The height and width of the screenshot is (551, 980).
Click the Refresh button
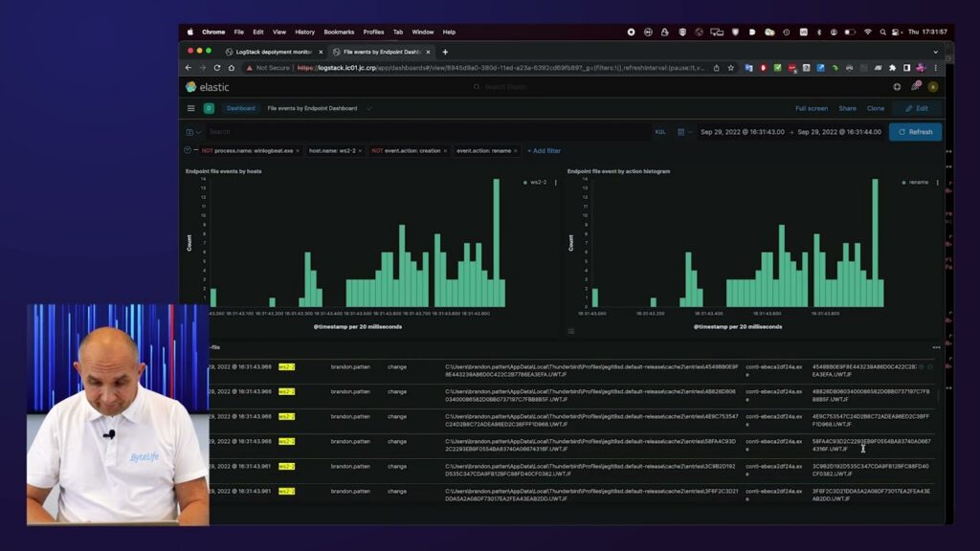[915, 132]
